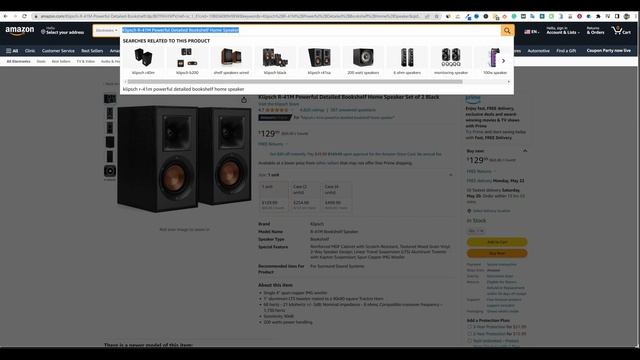Image resolution: width=640 pixels, height=360 pixels.
Task: Expand FREE Returns chevron under price
Action: [x=286, y=144]
